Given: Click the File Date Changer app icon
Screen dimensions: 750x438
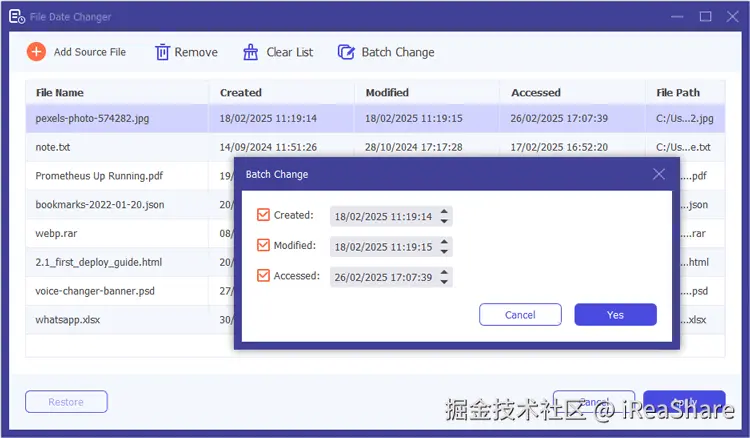Looking at the screenshot, I should (x=17, y=17).
